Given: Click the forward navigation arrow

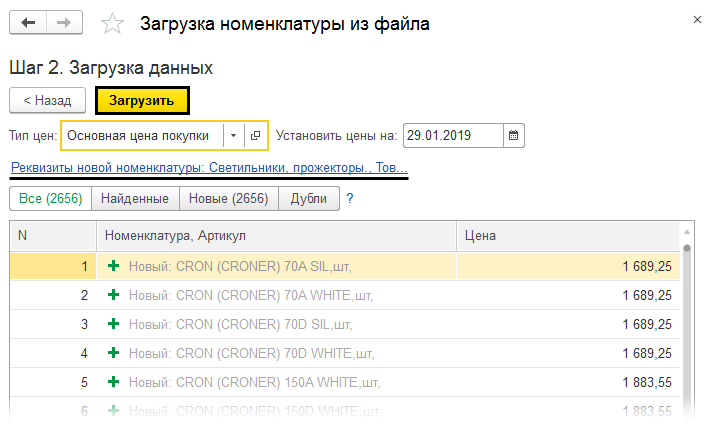Looking at the screenshot, I should [x=63, y=23].
